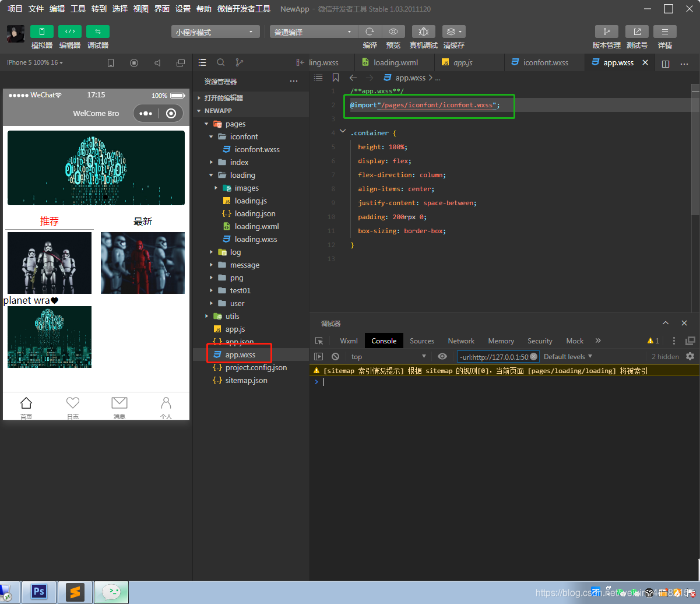
Task: Click the editor bookmark icon
Action: 336,78
